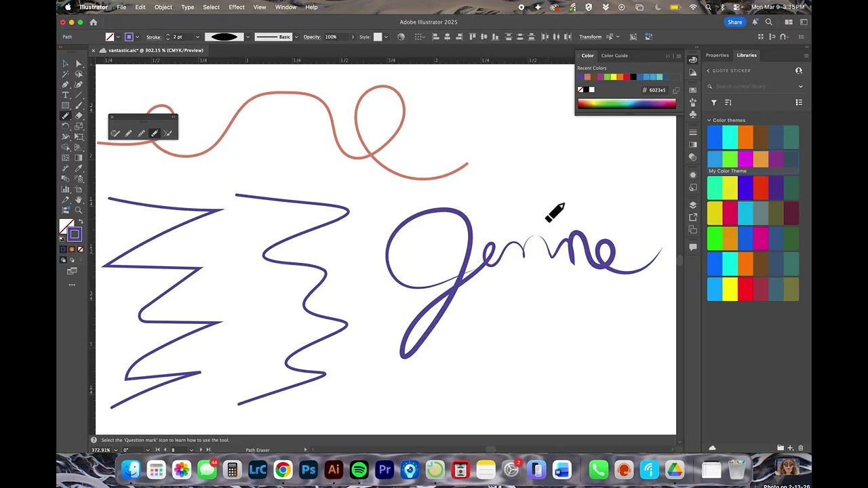Image resolution: width=868 pixels, height=488 pixels.
Task: Select the Zoom magnifier tool
Action: (79, 210)
